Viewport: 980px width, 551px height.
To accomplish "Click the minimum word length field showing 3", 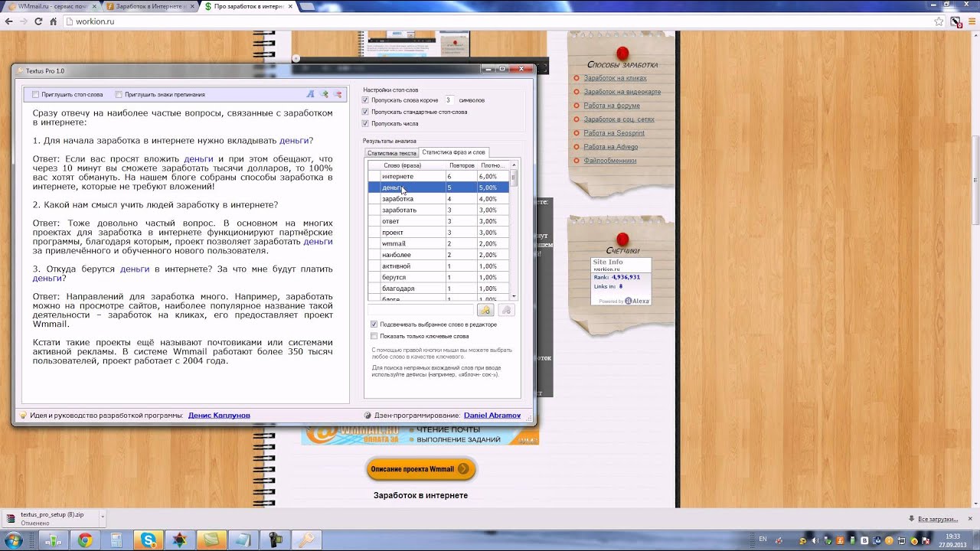I will click(x=449, y=100).
